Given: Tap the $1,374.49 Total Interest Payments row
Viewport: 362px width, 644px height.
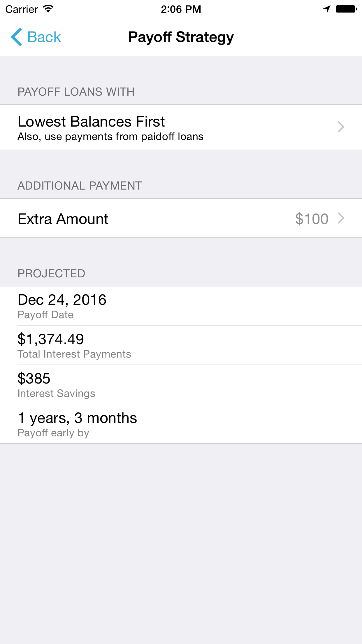Looking at the screenshot, I should [181, 345].
